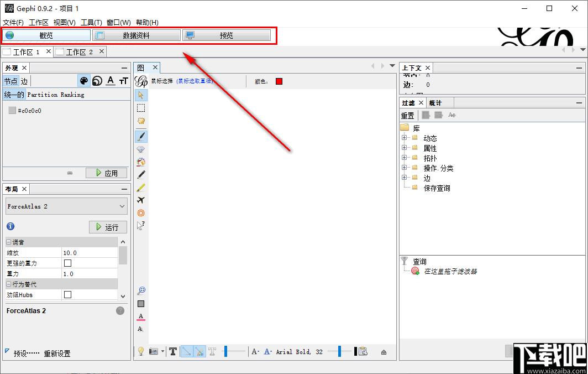
Task: Activate the airplane shortest path tool
Action: [x=141, y=200]
